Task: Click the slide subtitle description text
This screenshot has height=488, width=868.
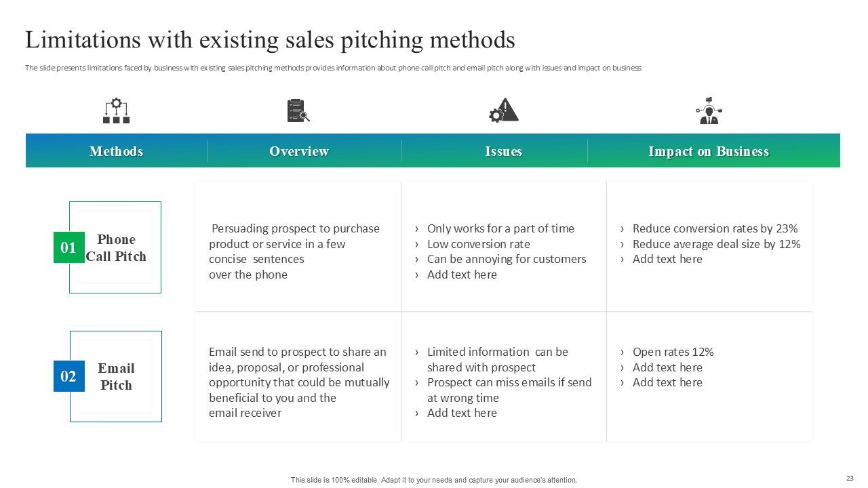Action: coord(333,68)
